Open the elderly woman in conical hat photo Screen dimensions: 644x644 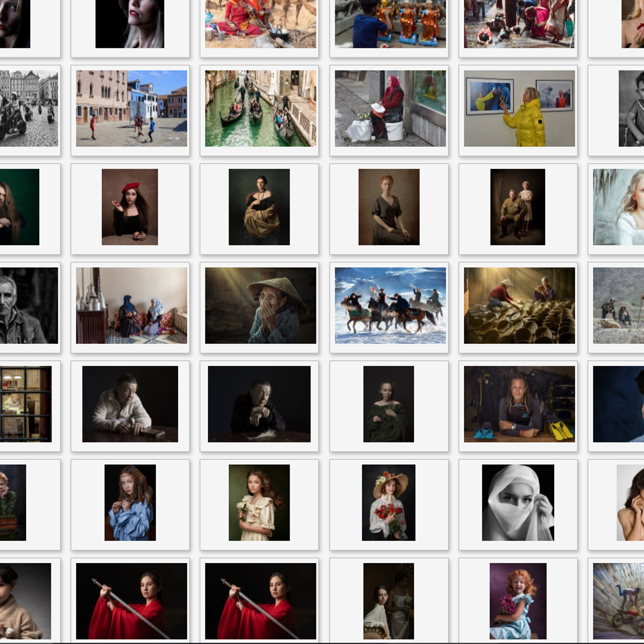pos(261,306)
